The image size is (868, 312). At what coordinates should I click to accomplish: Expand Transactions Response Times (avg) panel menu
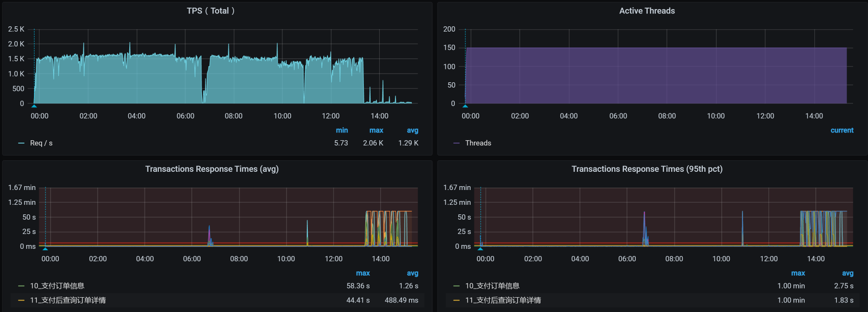[212, 169]
